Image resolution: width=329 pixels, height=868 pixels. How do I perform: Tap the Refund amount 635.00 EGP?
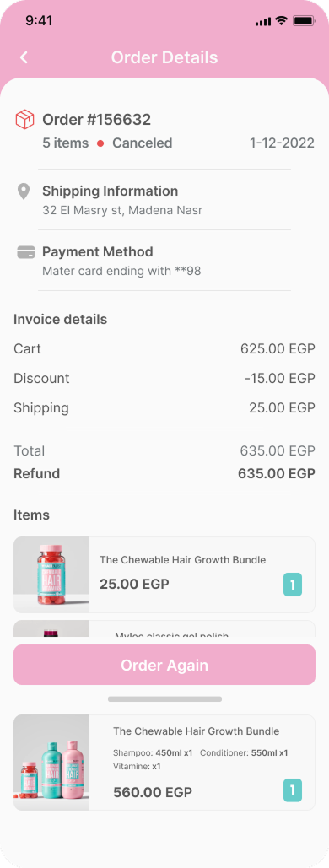tap(277, 474)
